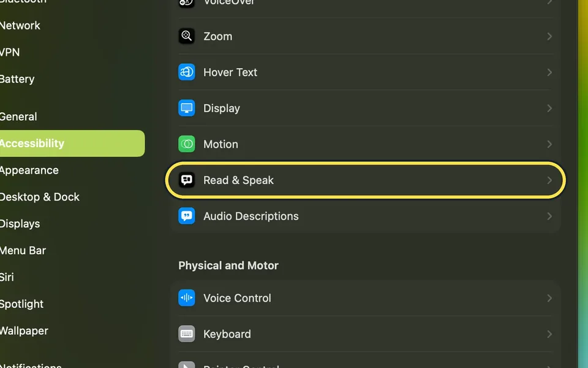Image resolution: width=588 pixels, height=368 pixels.
Task: Go to Desktop & Dock settings
Action: (39, 197)
